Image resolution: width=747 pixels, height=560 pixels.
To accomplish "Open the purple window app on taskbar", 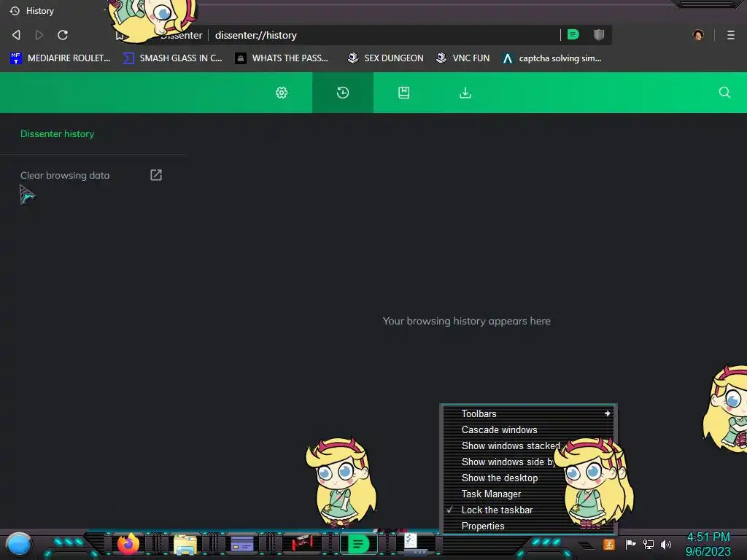I will point(242,544).
